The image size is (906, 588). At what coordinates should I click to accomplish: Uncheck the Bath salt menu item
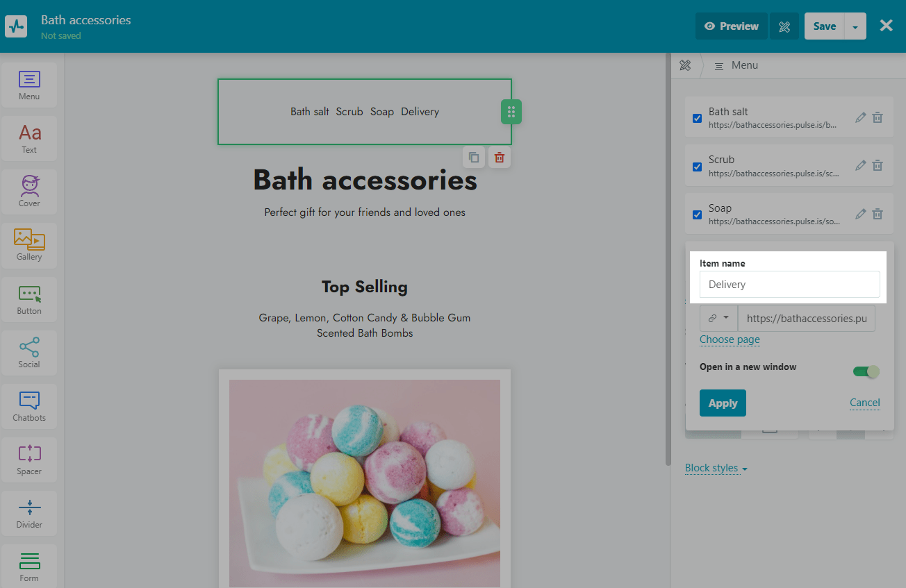[697, 118]
